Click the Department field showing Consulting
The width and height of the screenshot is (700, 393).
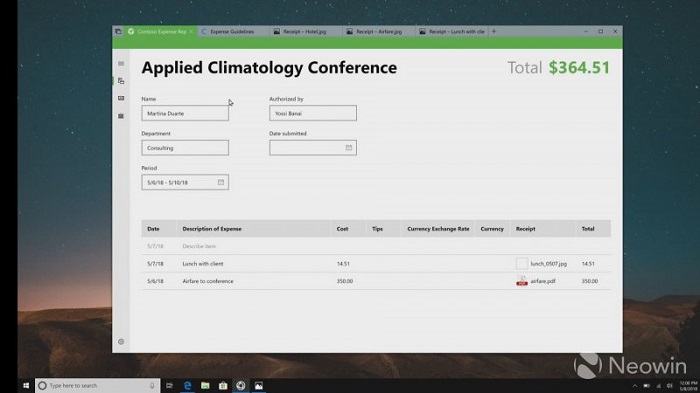(185, 148)
